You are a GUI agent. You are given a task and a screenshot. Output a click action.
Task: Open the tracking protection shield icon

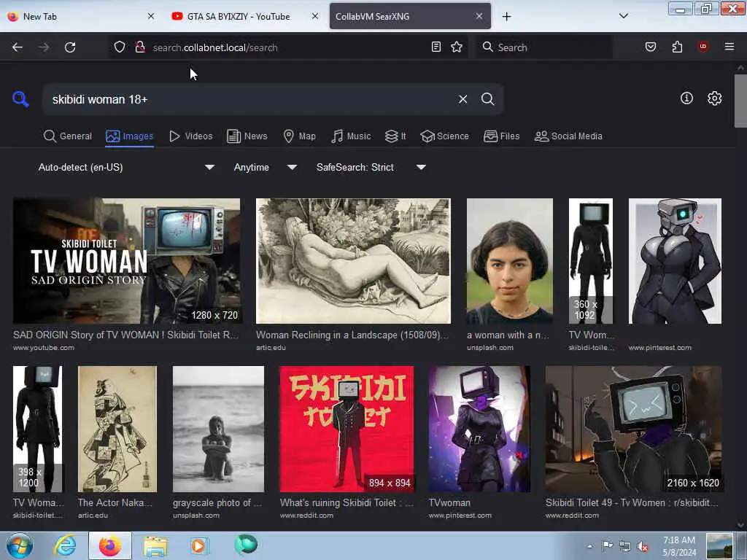pos(120,47)
